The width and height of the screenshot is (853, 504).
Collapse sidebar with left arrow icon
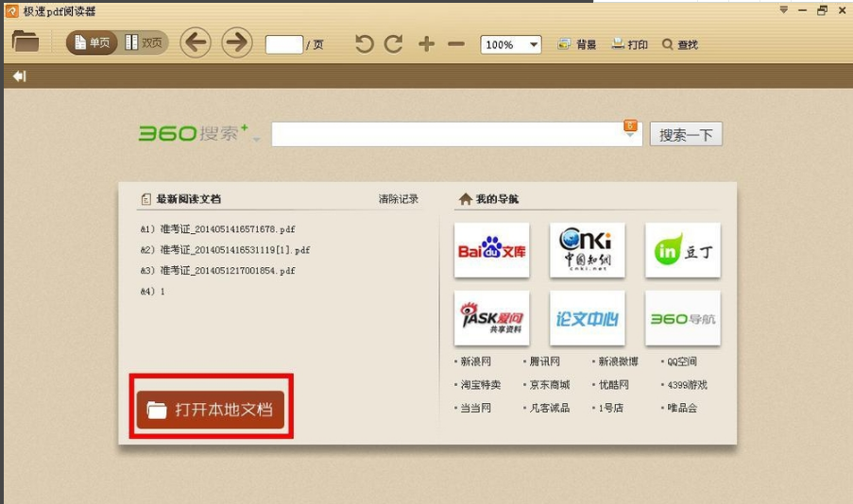[20, 76]
